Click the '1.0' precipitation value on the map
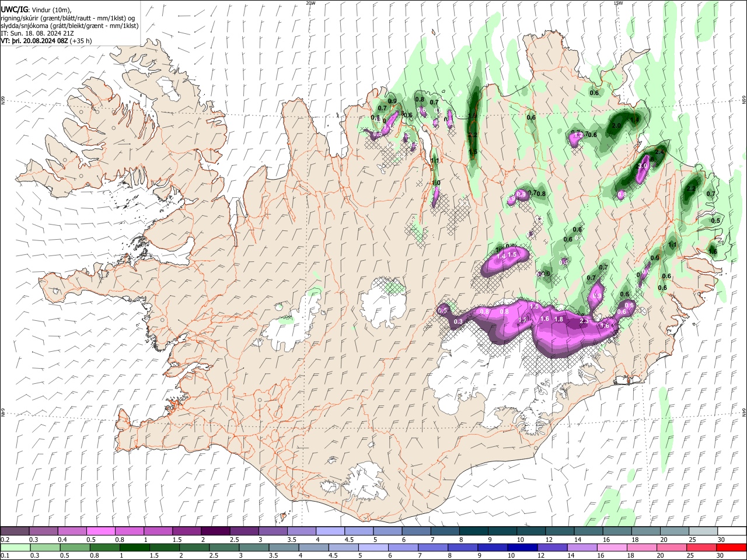Viewport: 747px width, 560px height. 436,183
